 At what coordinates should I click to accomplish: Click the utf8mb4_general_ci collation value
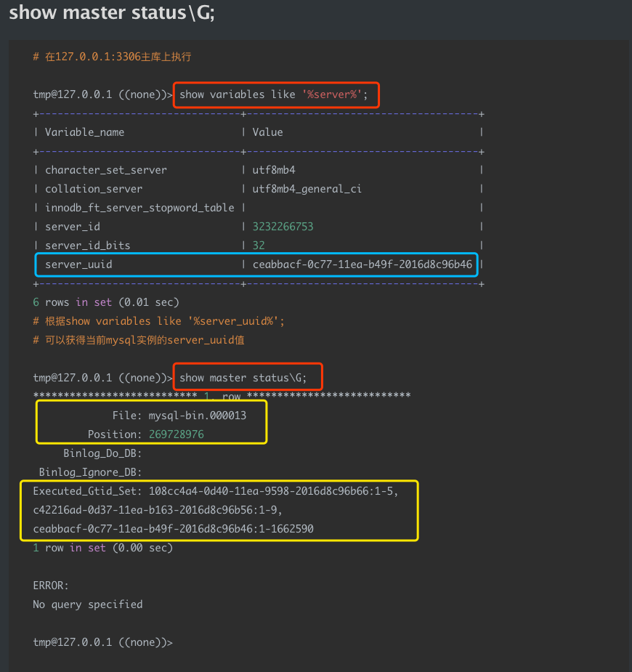tap(307, 189)
